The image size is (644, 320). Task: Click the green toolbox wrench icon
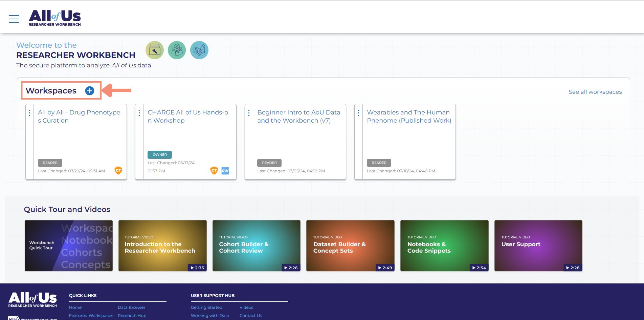155,50
